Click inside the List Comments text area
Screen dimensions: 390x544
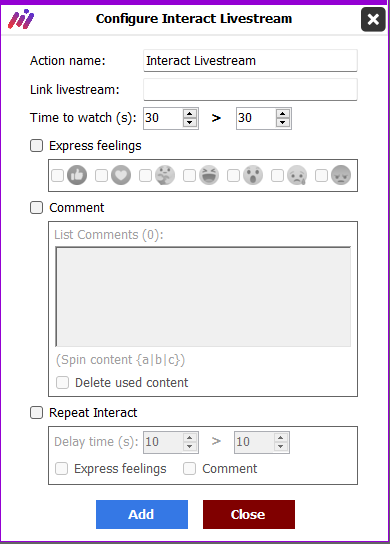click(203, 297)
